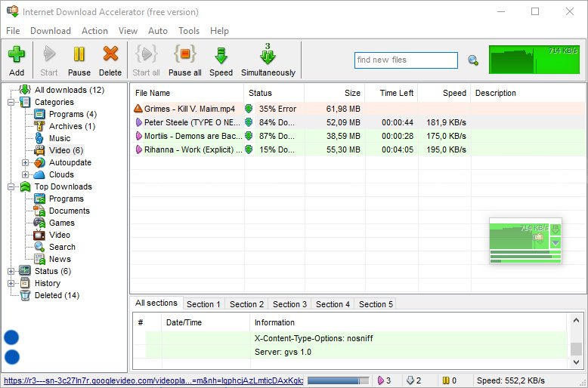Click in the find new files field
The height and width of the screenshot is (388, 588).
pyautogui.click(x=406, y=60)
